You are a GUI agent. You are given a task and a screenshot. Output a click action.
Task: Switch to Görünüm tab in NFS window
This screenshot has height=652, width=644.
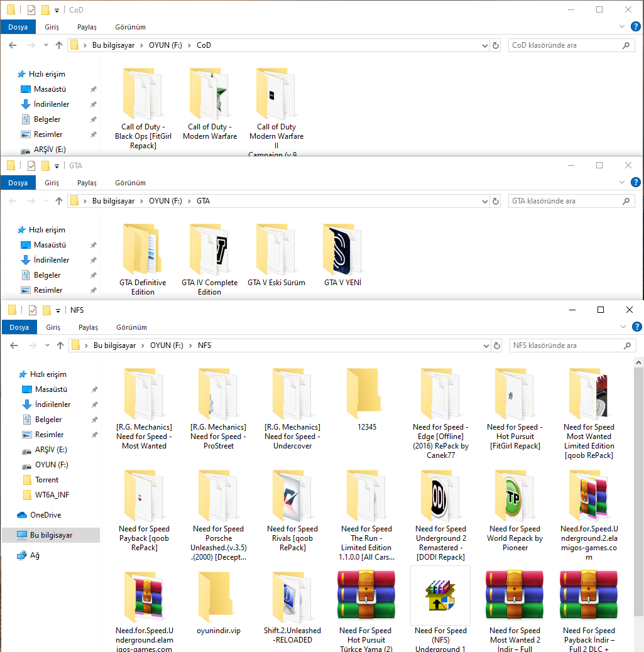tap(131, 327)
